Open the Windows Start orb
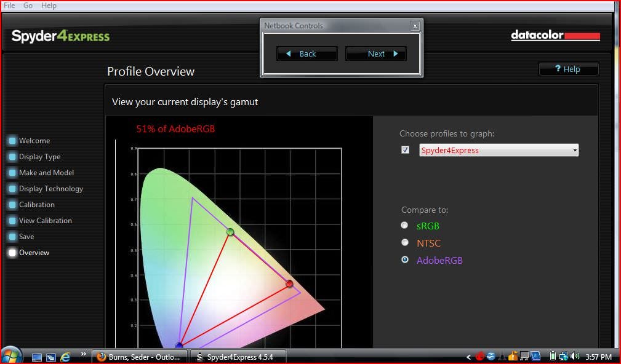Screen dimensions: 621x364 tap(11, 355)
